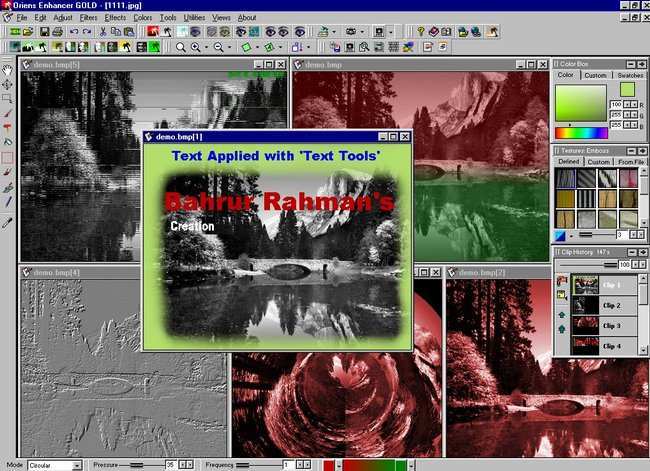Viewport: 650px width, 471px height.
Task: Open the Views menu
Action: pyautogui.click(x=221, y=17)
